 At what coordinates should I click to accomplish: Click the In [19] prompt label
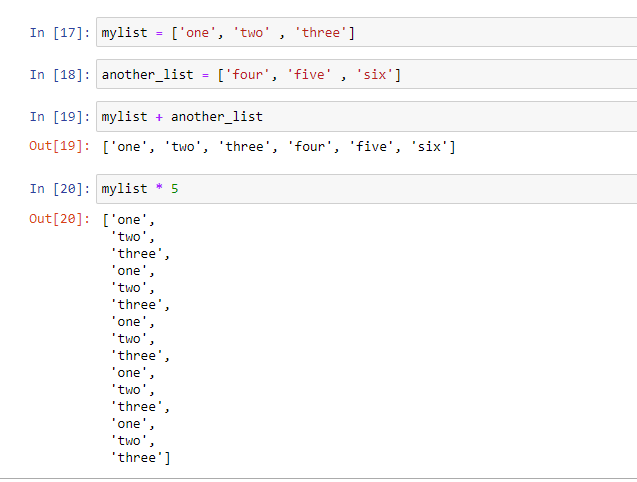pyautogui.click(x=58, y=117)
